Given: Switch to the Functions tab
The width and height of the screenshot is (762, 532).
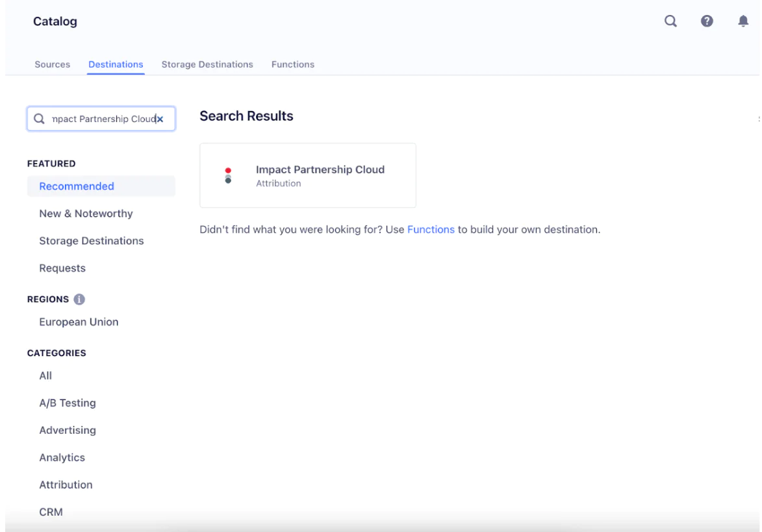Looking at the screenshot, I should tap(292, 64).
